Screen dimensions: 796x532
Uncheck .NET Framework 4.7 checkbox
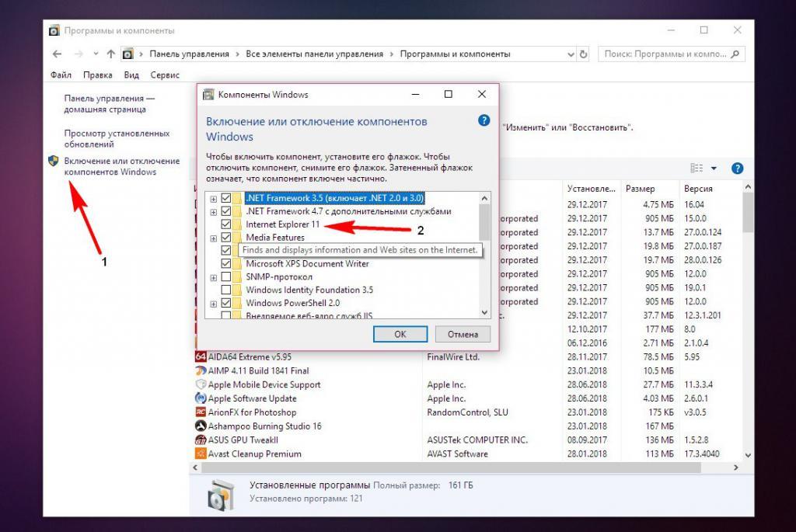point(226,211)
